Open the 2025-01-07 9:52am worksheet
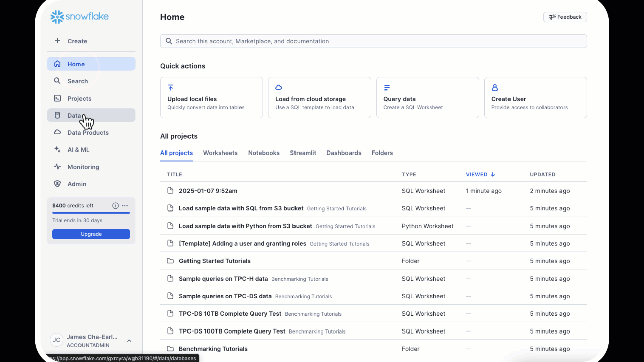 pos(208,191)
